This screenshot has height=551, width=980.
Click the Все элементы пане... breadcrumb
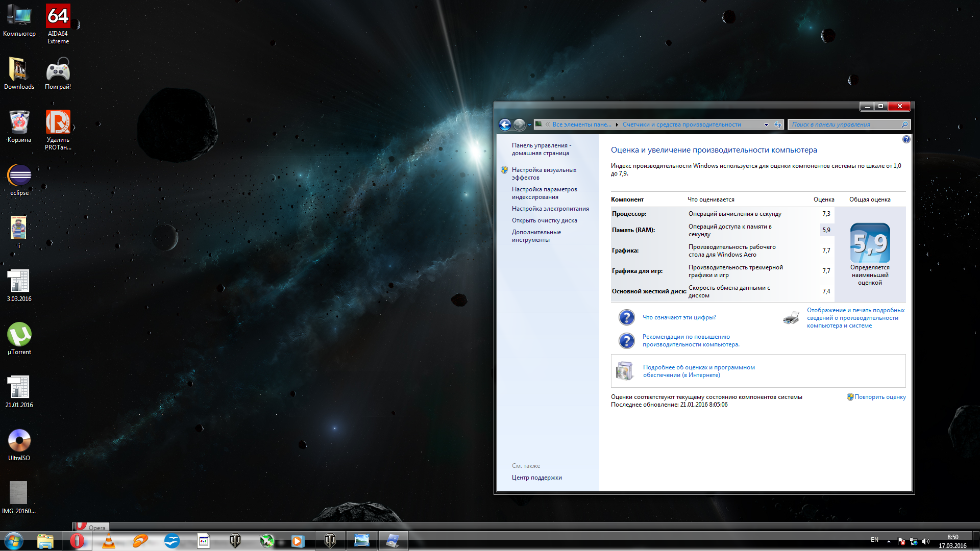582,124
